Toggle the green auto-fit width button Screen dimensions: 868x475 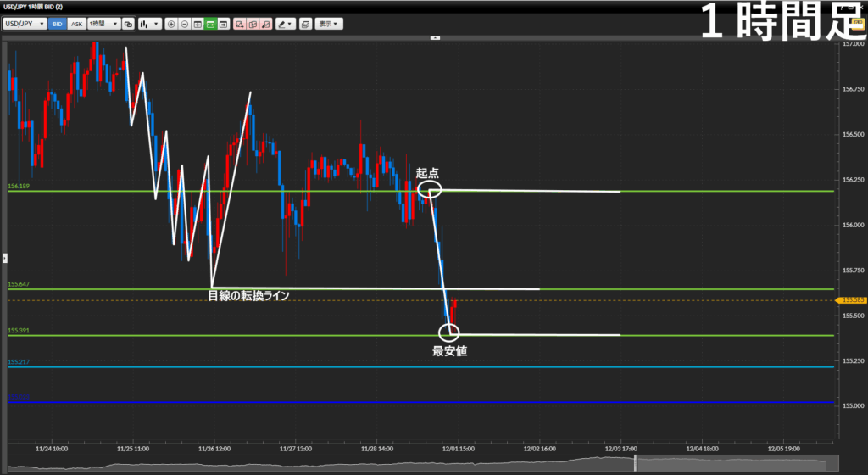(x=210, y=24)
